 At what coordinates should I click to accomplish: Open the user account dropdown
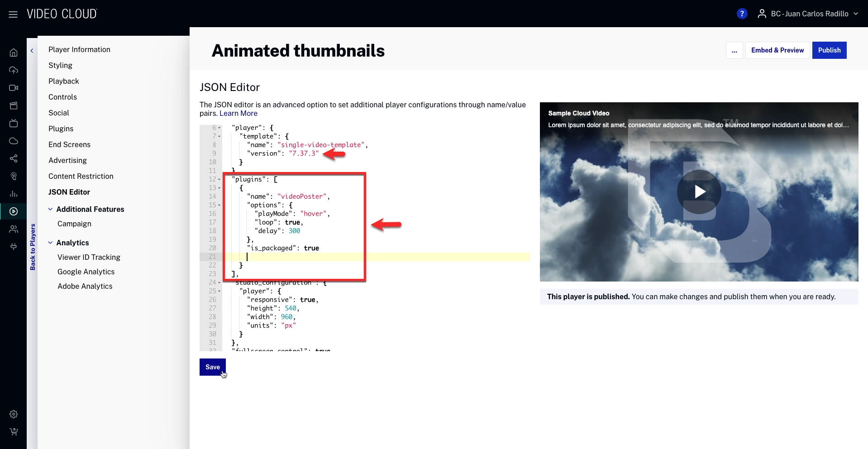click(x=808, y=14)
